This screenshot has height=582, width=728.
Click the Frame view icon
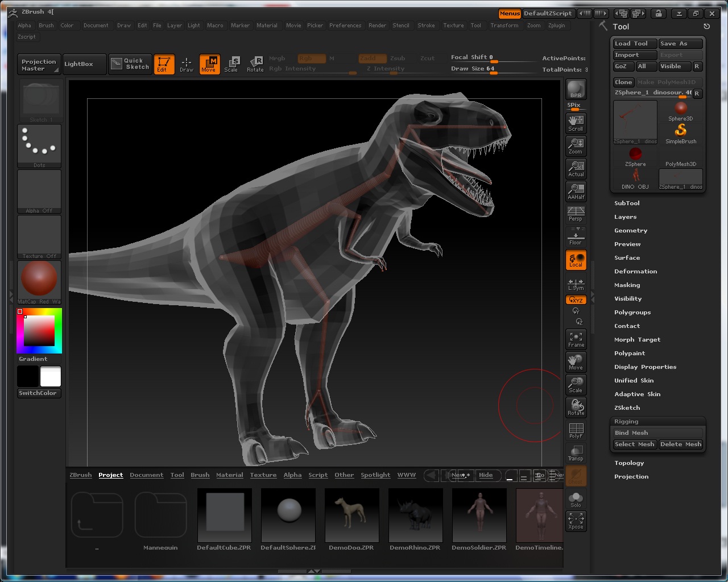click(576, 339)
